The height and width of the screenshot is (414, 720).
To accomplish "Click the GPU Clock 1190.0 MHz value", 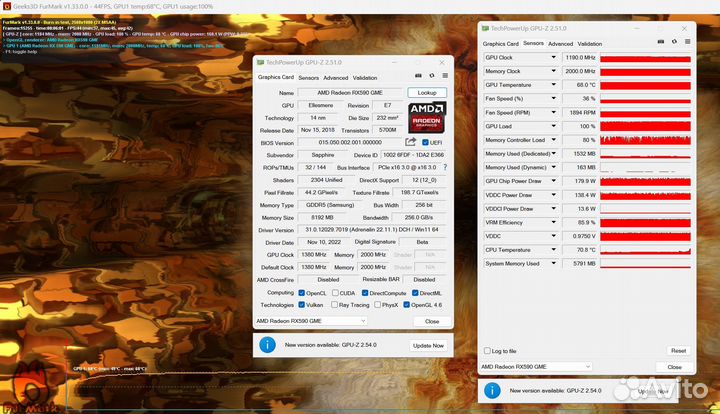I will point(580,57).
